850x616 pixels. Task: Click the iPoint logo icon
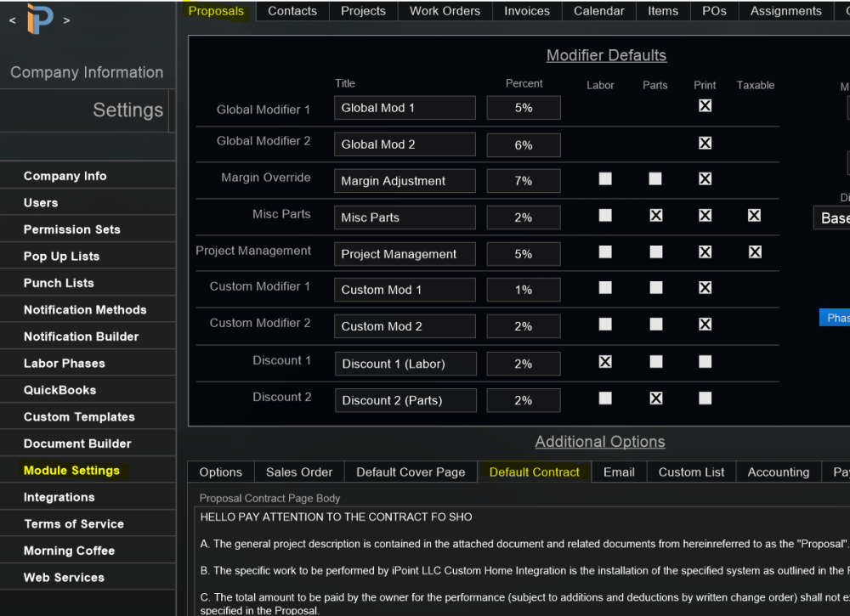(40, 19)
